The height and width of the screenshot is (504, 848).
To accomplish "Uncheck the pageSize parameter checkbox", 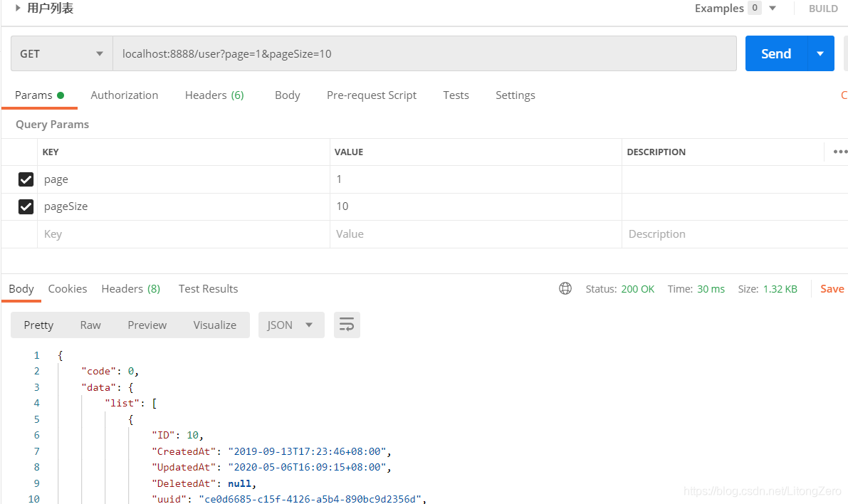I will click(26, 206).
